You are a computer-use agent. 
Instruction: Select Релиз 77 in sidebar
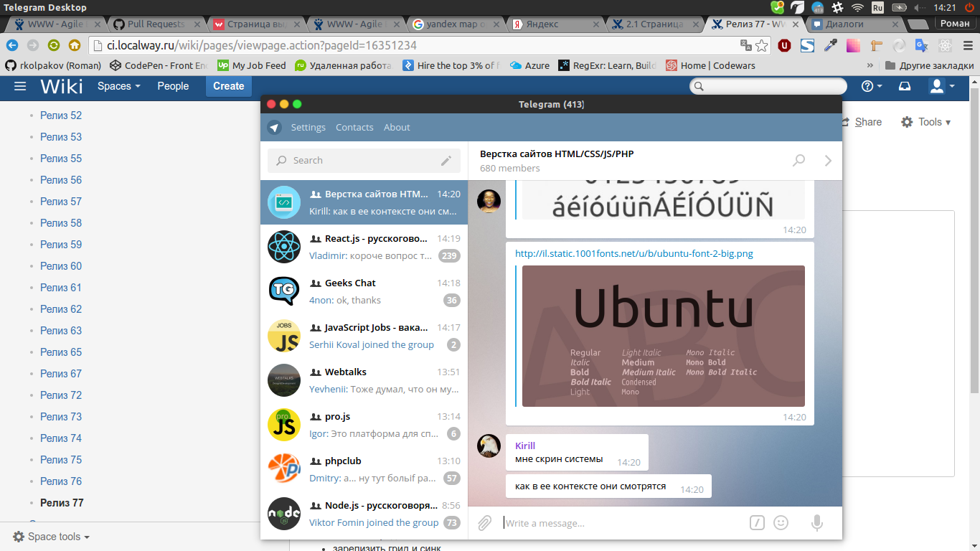(62, 503)
